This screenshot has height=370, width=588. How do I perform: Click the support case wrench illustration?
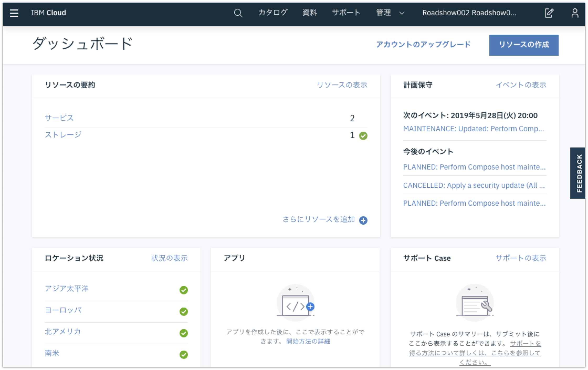coord(475,303)
